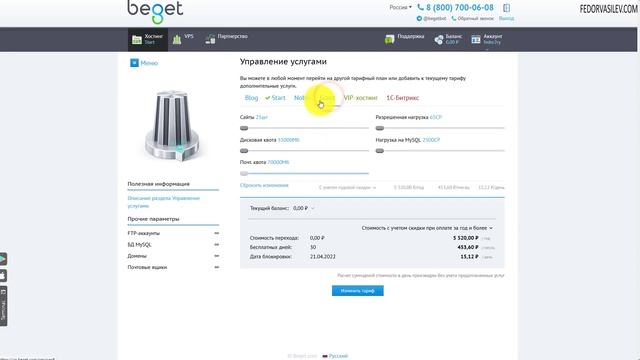Open the Хостинг menu label

pos(153,36)
